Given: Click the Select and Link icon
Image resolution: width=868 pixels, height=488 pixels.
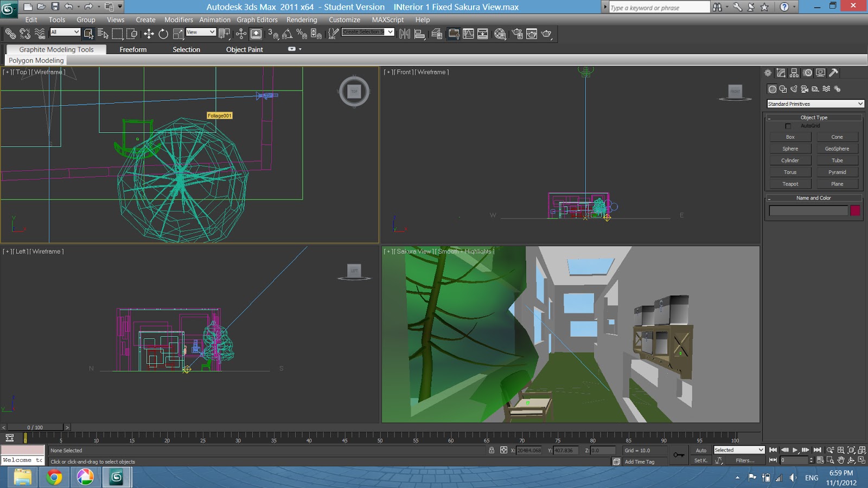Looking at the screenshot, I should 10,34.
